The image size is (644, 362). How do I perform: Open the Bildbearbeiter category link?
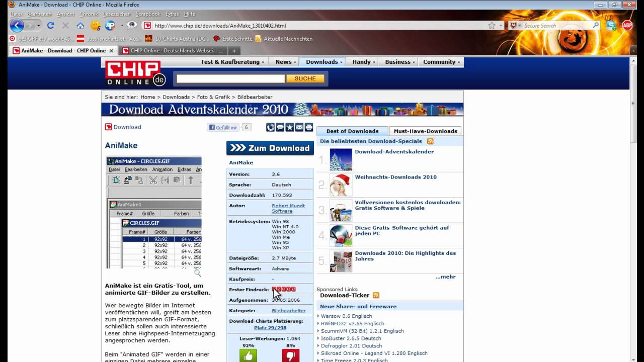tap(289, 311)
